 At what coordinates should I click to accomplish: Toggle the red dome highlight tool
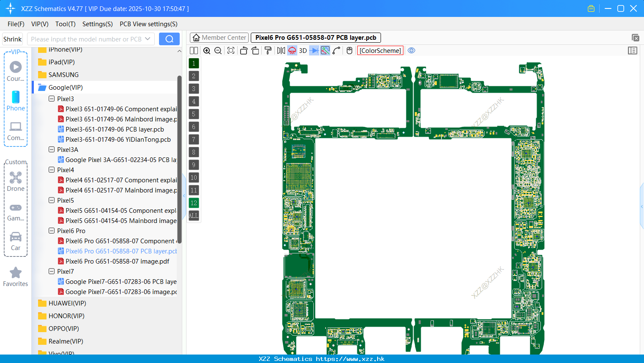coord(292,50)
